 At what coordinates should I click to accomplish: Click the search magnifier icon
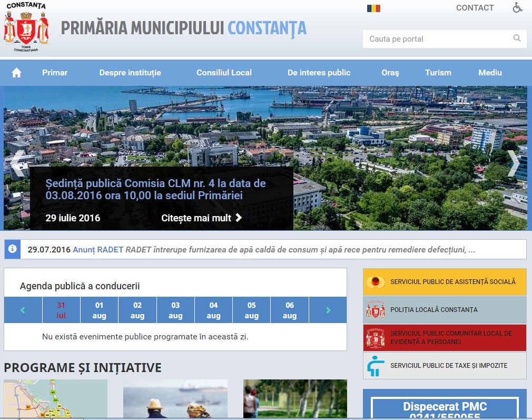517,38
